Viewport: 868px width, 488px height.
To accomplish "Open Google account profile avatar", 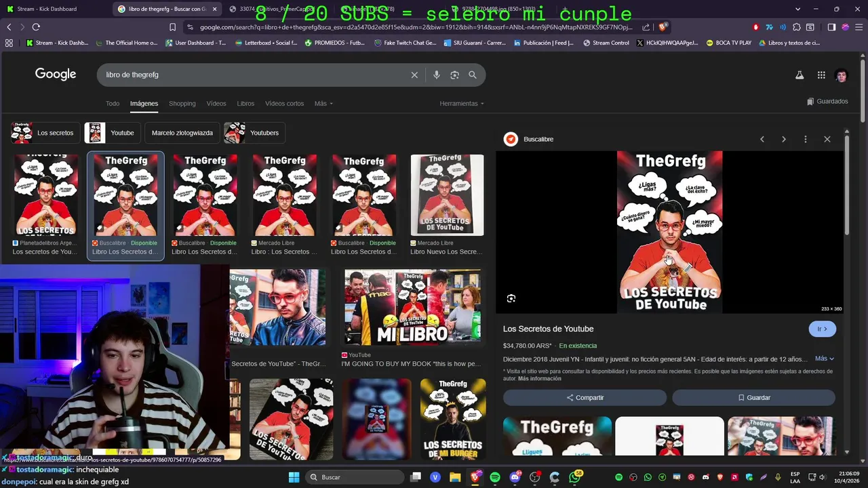I will pos(842,75).
